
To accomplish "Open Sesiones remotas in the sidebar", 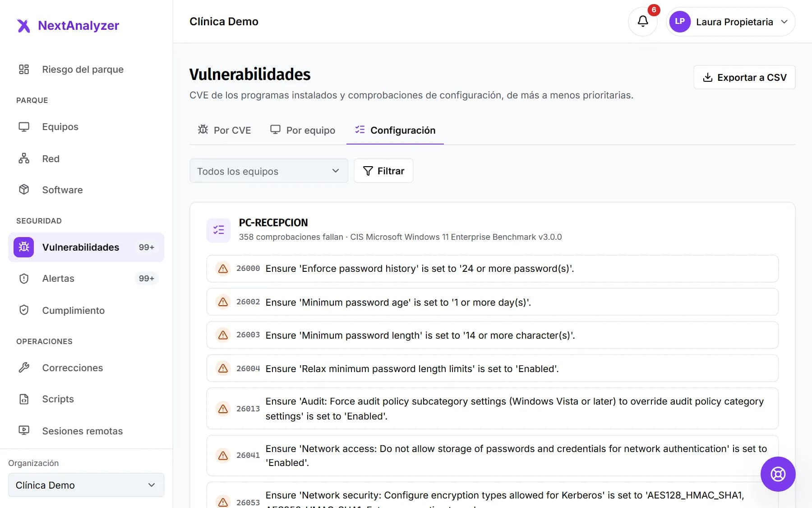I will [86, 431].
